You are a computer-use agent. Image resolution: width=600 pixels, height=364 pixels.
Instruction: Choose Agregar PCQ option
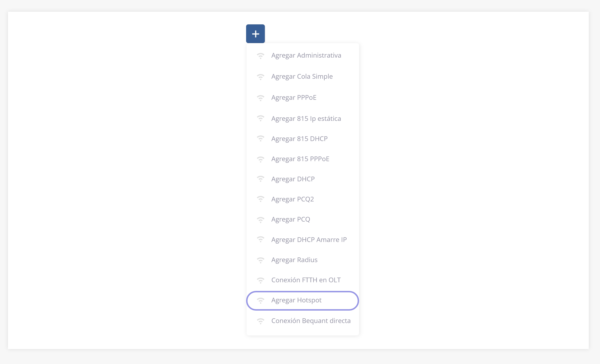pos(290,219)
